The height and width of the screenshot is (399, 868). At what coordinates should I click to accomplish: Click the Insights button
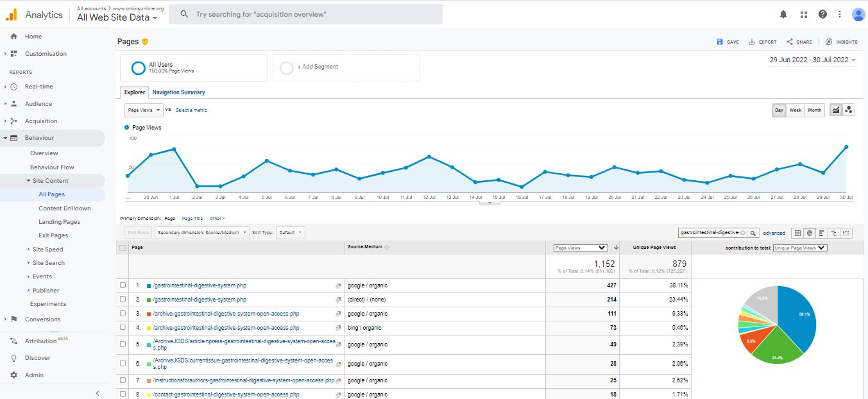click(841, 42)
